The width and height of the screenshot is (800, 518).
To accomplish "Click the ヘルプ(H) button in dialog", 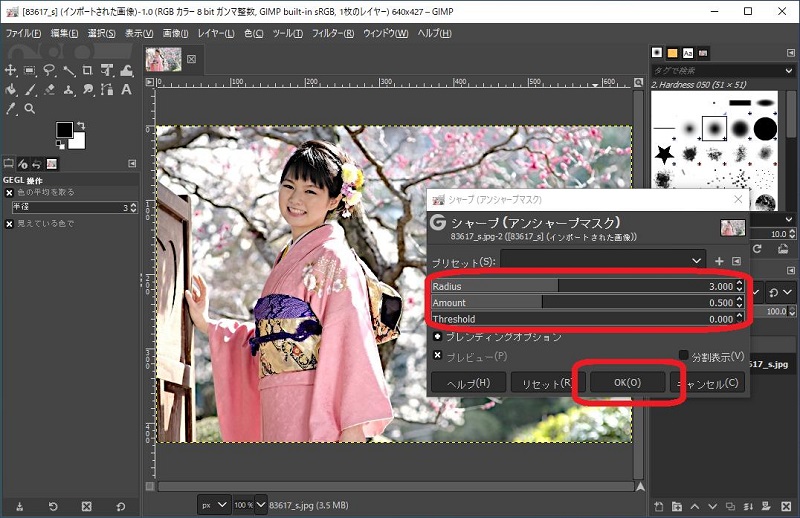I will point(468,383).
